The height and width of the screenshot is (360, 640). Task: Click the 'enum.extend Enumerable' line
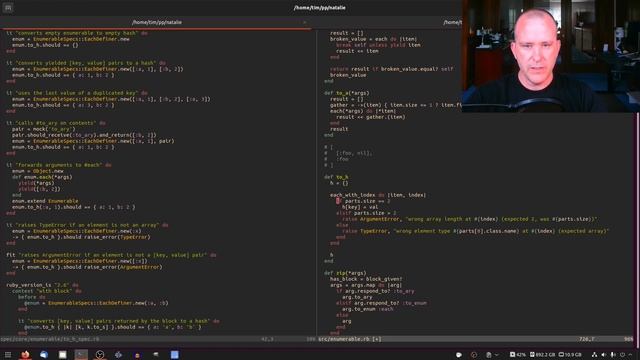[x=45, y=201]
